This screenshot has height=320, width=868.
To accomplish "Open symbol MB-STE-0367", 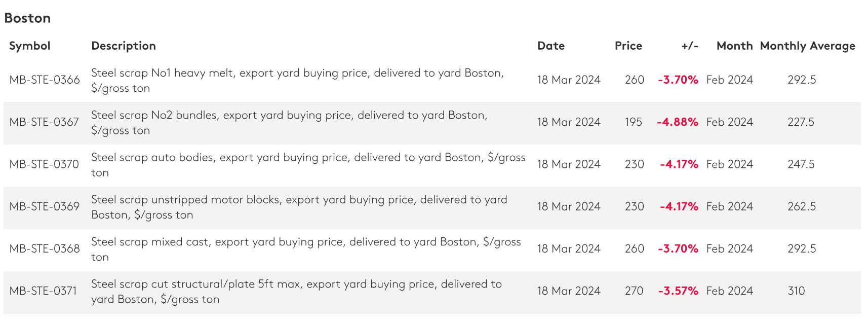I will click(45, 122).
